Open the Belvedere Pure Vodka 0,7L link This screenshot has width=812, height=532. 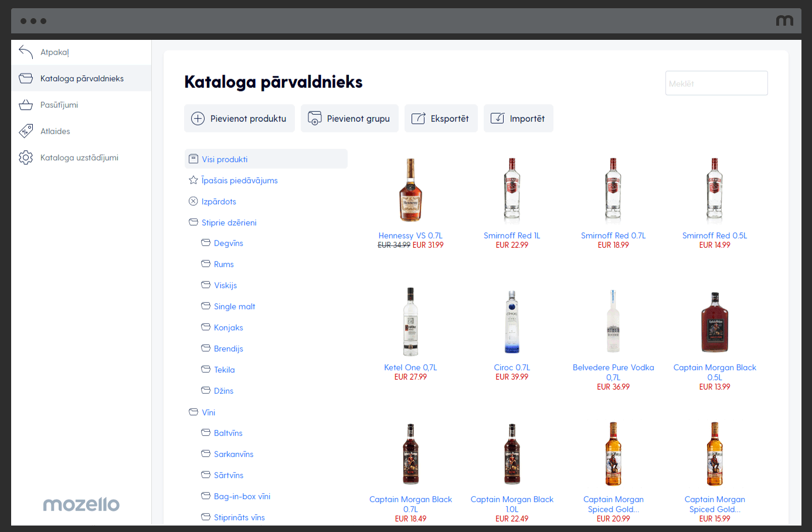pos(613,372)
